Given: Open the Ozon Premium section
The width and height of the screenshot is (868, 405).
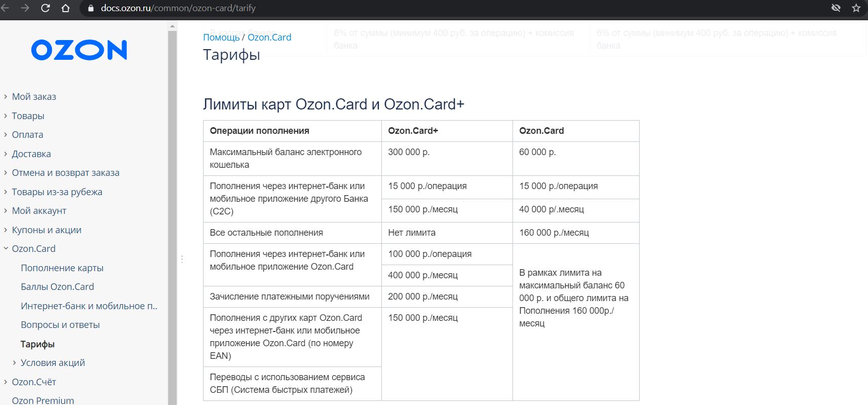Looking at the screenshot, I should 43,400.
